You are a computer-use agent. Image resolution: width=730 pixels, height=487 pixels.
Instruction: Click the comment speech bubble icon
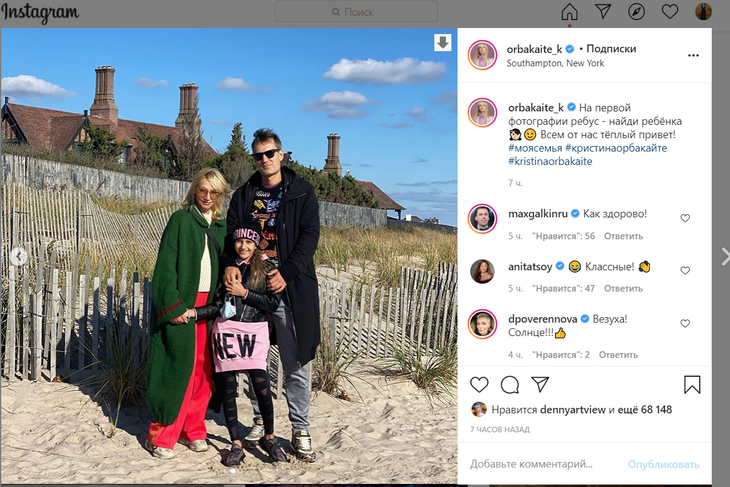510,385
